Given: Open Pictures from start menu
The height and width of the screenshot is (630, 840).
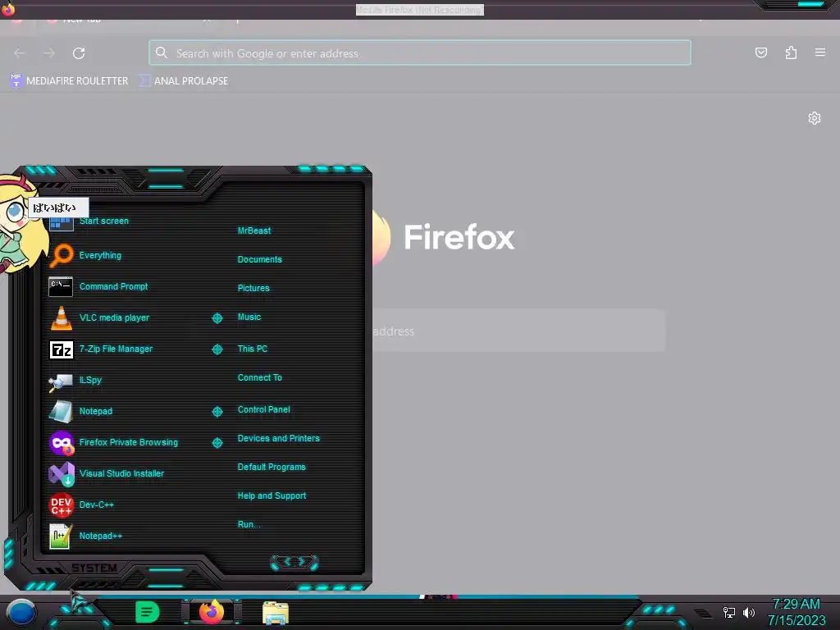Looking at the screenshot, I should [x=253, y=288].
